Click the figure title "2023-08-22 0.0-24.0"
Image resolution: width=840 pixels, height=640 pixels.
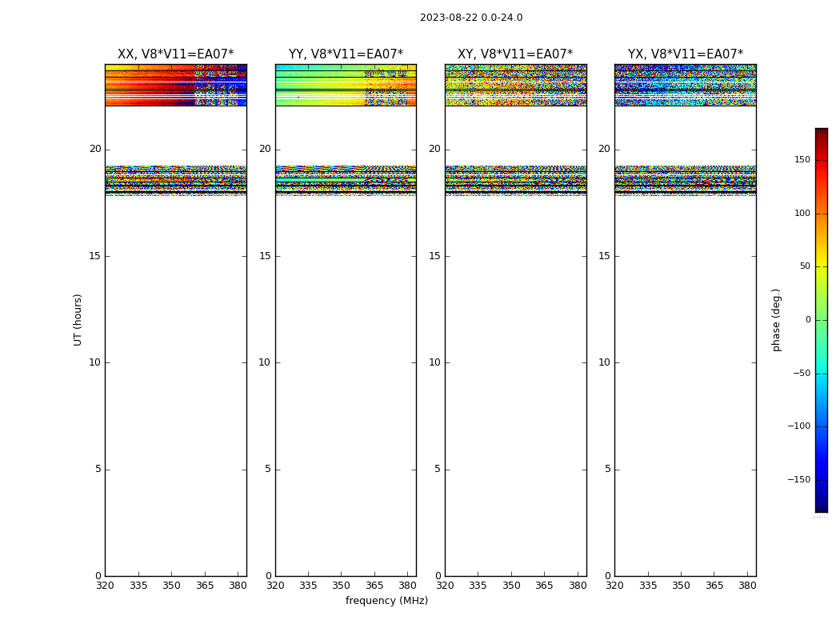pos(471,18)
